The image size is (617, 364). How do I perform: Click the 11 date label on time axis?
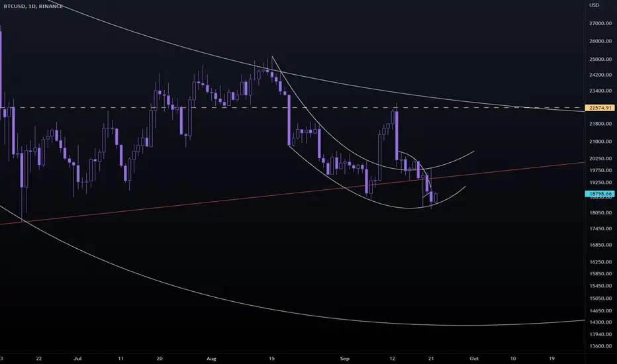click(120, 359)
